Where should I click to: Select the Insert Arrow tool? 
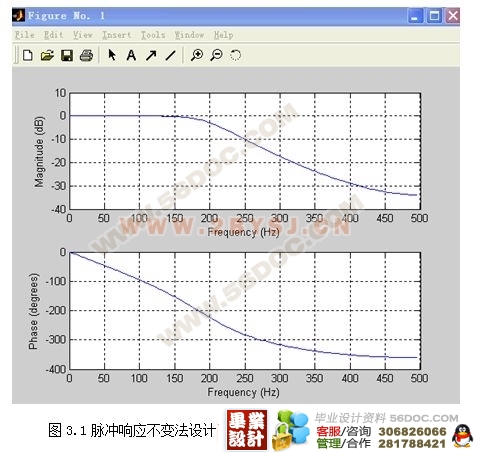(x=151, y=55)
